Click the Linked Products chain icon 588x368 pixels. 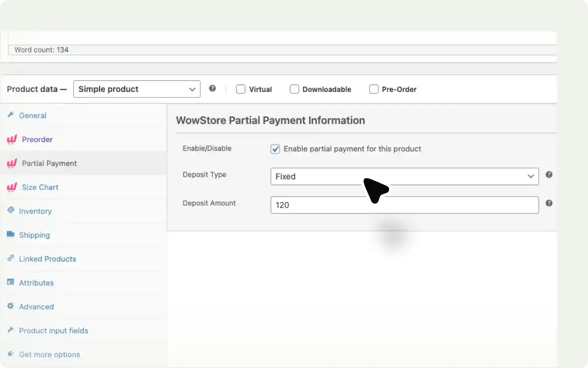pos(11,259)
